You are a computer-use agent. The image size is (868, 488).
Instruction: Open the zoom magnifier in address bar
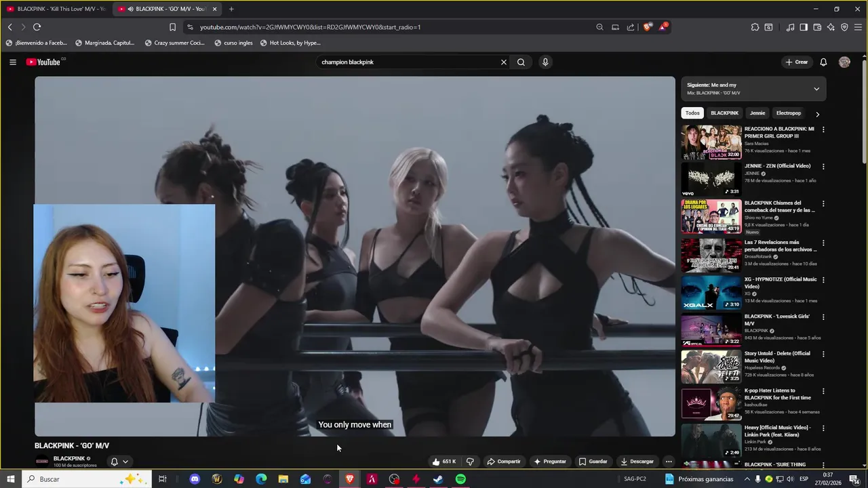pos(599,27)
